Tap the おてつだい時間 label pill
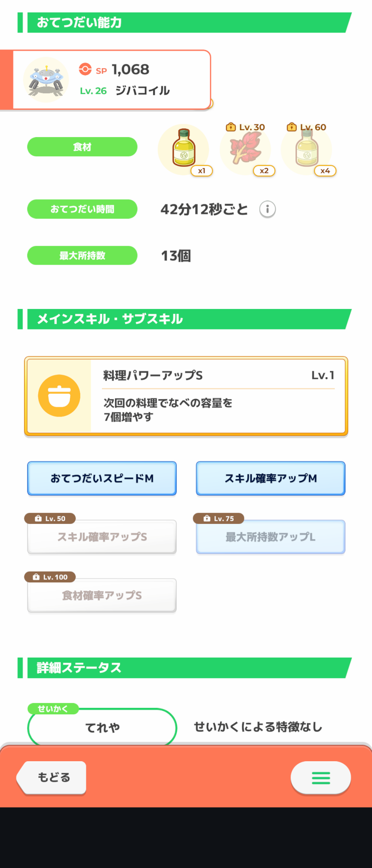This screenshot has height=868, width=372. tap(82, 209)
